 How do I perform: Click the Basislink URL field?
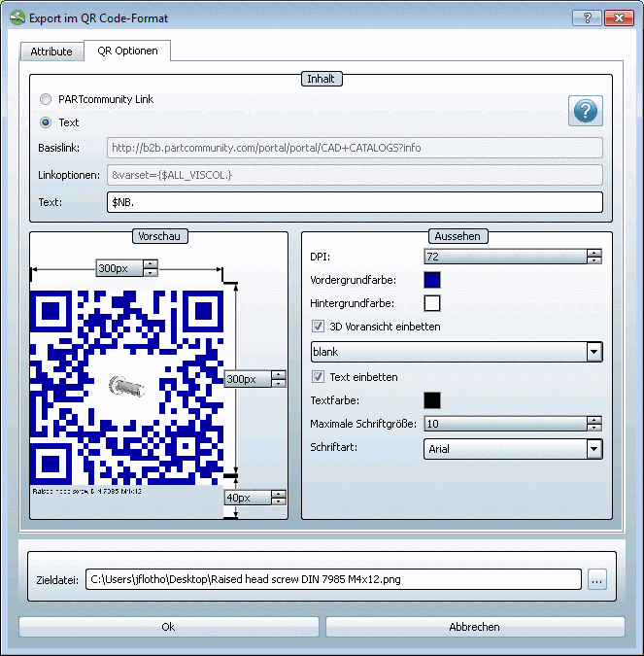355,148
